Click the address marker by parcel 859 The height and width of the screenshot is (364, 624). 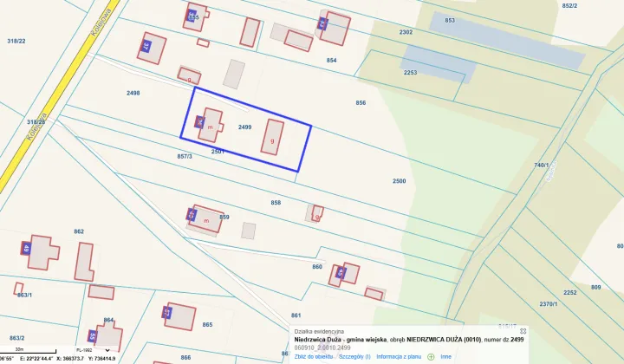(192, 215)
